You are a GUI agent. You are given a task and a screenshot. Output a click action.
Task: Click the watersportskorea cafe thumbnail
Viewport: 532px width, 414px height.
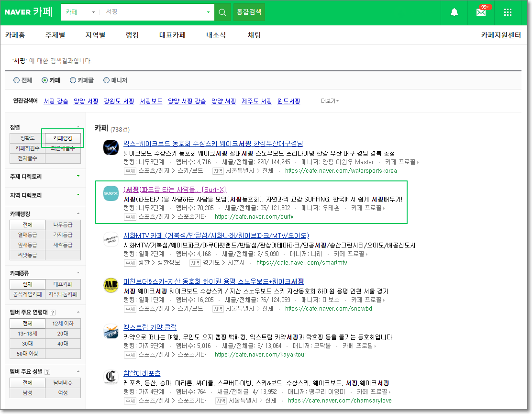pyautogui.click(x=111, y=147)
